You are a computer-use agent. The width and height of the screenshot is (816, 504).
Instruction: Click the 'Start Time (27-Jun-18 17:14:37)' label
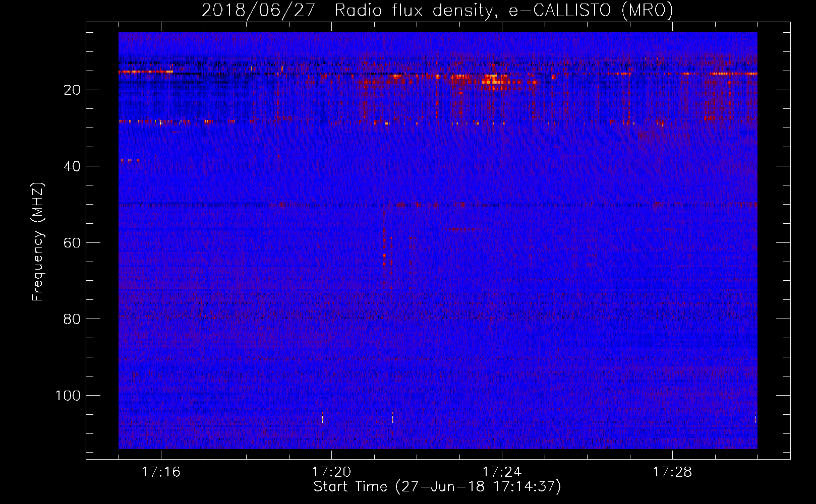coord(437,487)
